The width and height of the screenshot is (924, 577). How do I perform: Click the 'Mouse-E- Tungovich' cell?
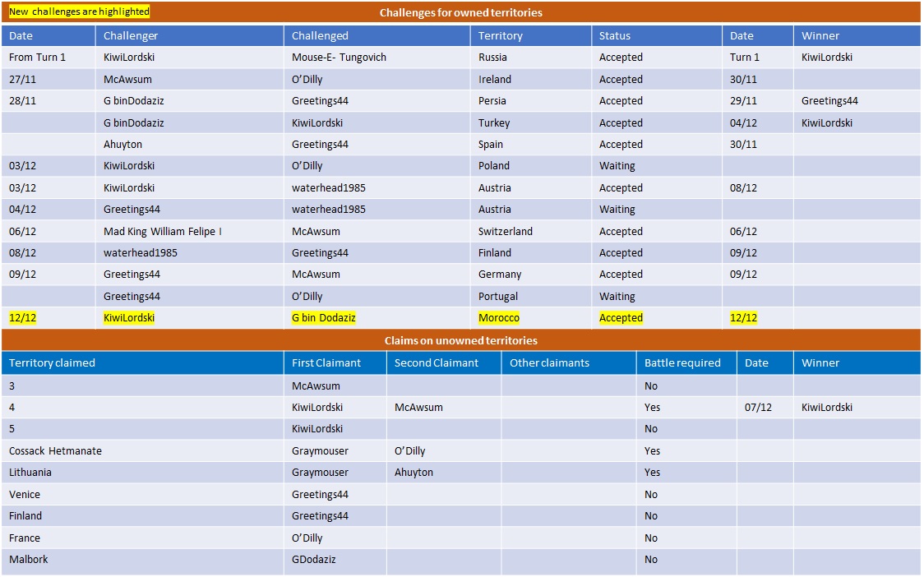[x=339, y=58]
